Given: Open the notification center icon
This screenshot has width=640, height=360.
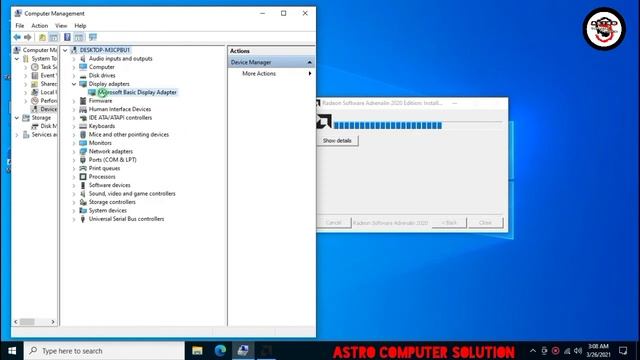Looking at the screenshot, I should point(623,351).
